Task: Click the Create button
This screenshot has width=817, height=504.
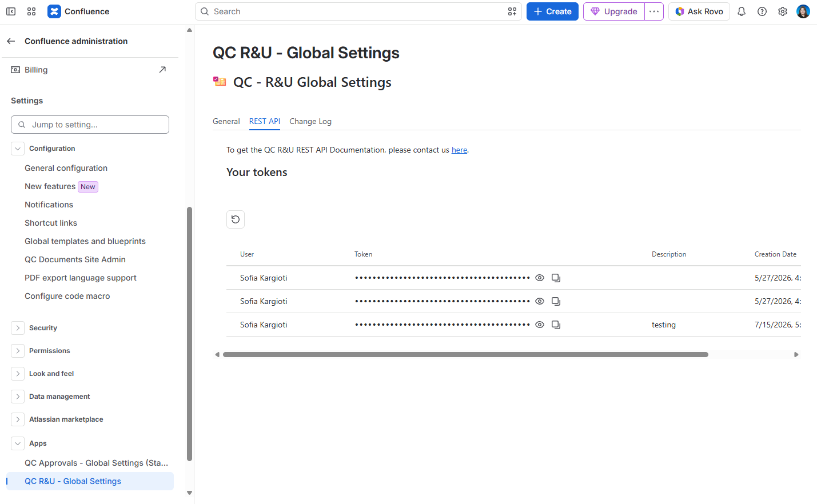Action: 552,11
